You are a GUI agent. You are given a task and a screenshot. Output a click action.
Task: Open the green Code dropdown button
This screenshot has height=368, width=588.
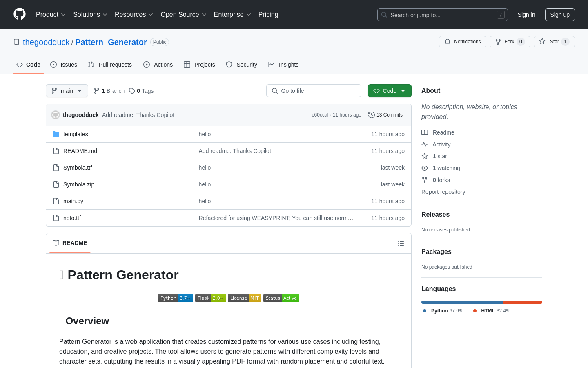point(390,91)
